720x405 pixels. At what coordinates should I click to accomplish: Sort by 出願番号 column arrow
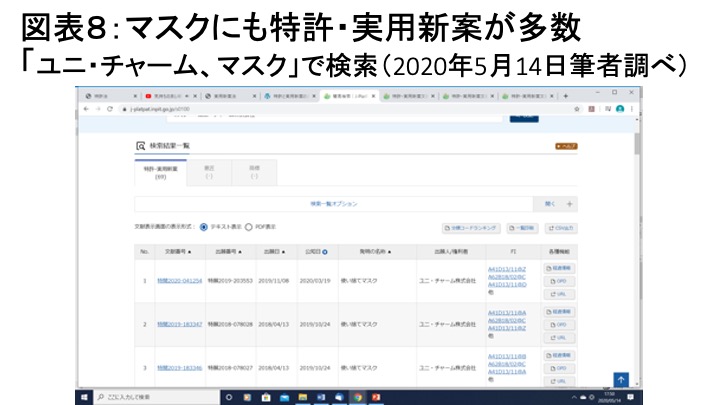(240, 252)
